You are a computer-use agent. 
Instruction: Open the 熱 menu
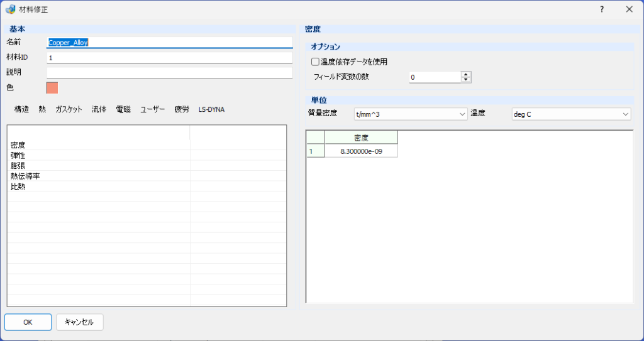tap(42, 109)
